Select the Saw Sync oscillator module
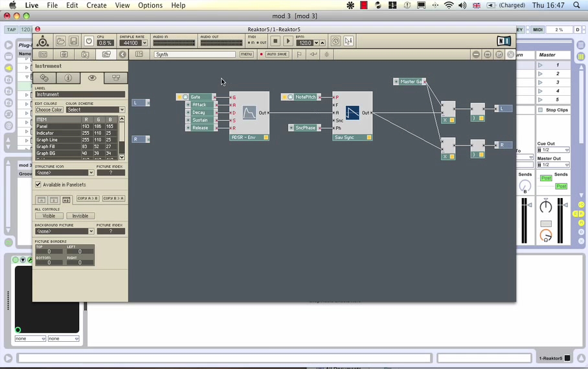The width and height of the screenshot is (588, 369). click(352, 116)
